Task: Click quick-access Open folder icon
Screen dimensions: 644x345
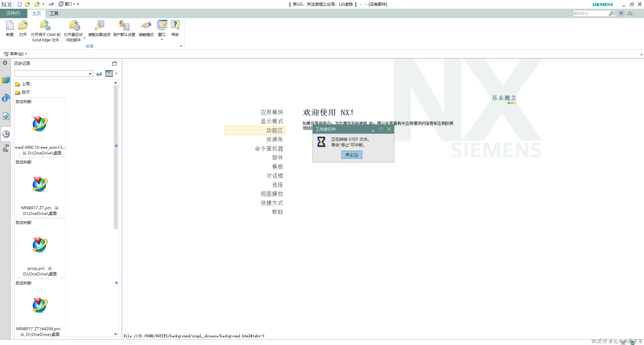Action: (x=28, y=4)
